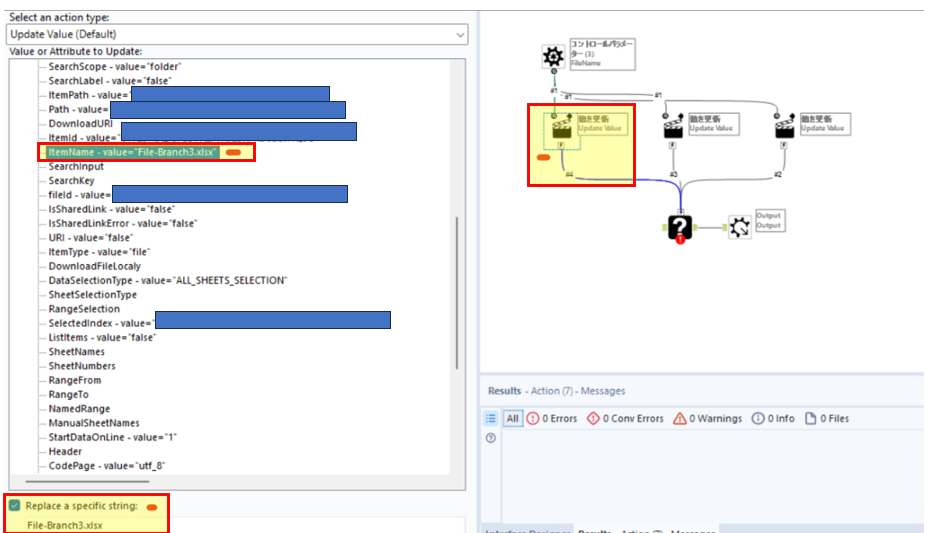Viewport: 927px width, 533px height.
Task: Select StartDataOnLine - value="1" row
Action: point(112,437)
